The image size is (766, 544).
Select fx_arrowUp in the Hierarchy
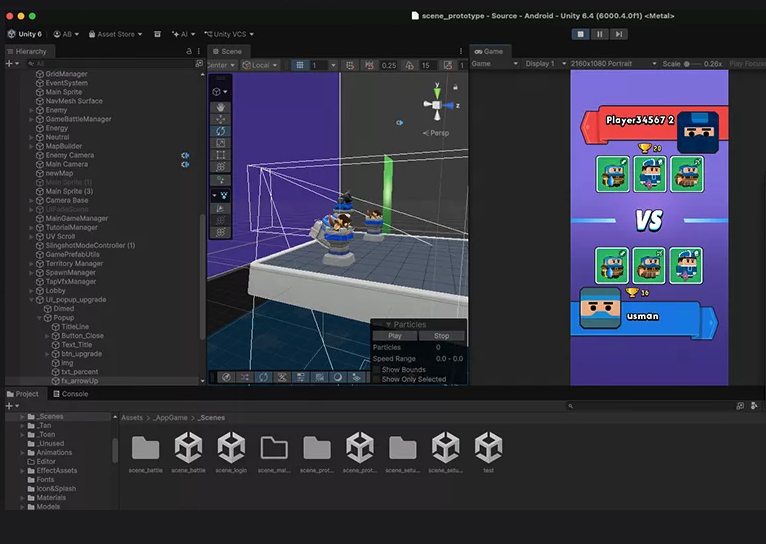[80, 381]
